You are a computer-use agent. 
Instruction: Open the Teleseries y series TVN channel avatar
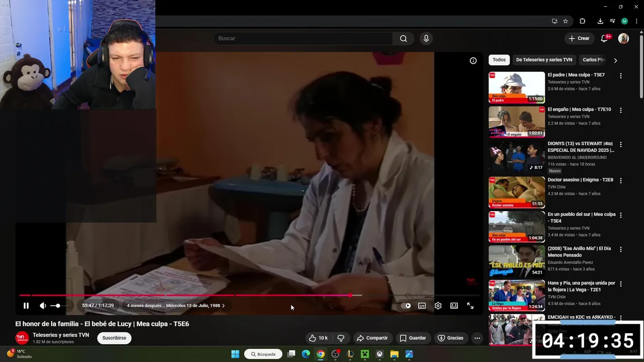coord(22,338)
